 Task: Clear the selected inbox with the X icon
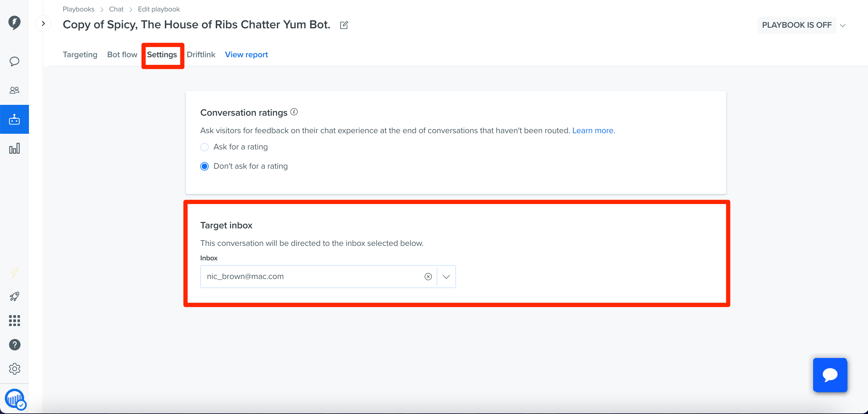(x=428, y=277)
